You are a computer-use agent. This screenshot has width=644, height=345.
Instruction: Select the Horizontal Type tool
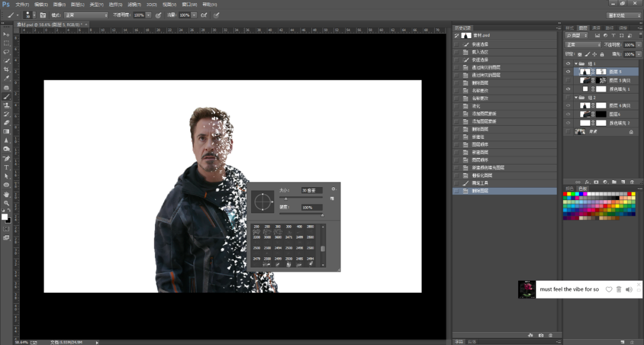tap(6, 167)
